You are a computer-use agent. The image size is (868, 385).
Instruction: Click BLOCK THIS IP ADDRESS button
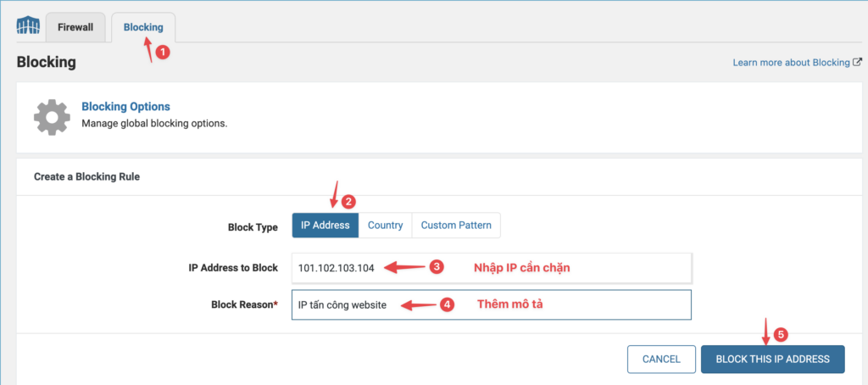tap(773, 359)
